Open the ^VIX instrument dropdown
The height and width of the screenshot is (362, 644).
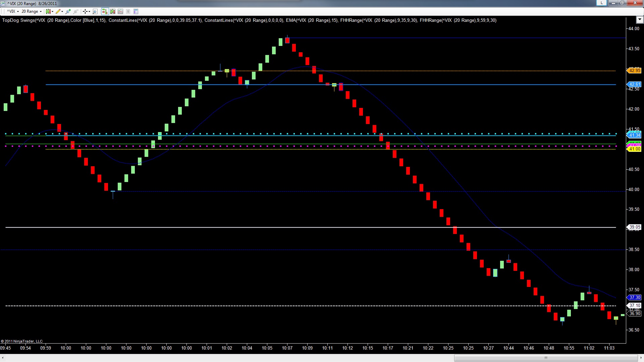click(13, 11)
